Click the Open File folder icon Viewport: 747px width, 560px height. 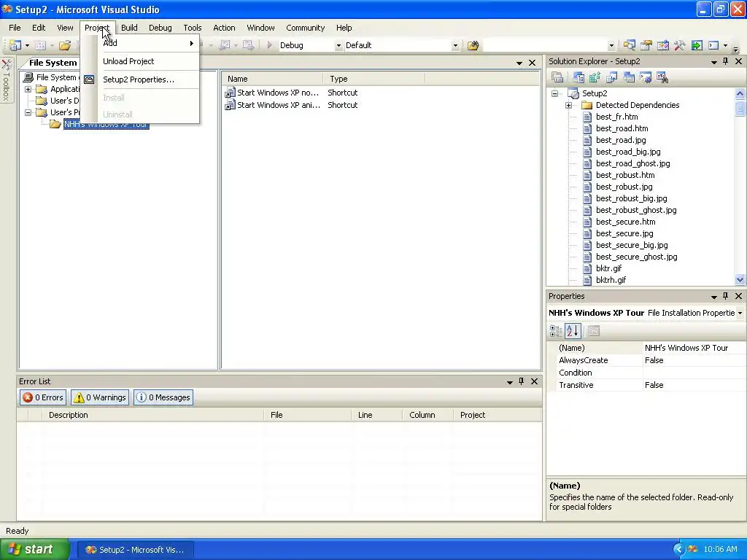[65, 45]
